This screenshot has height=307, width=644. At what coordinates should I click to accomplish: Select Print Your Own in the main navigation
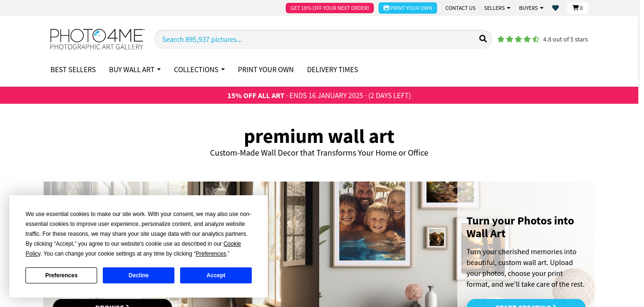click(266, 69)
